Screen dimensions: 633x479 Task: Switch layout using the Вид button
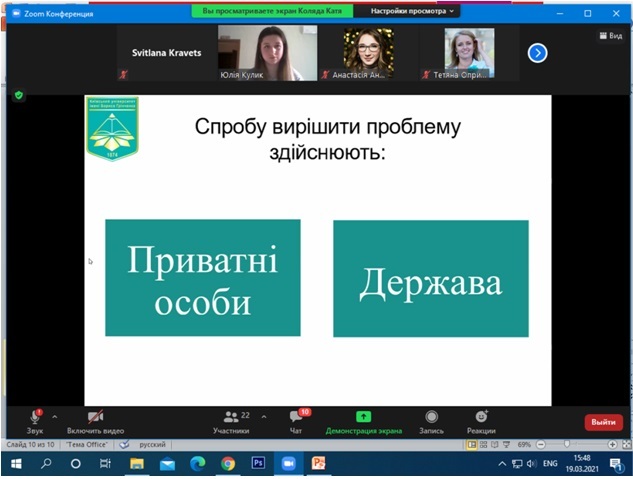[x=610, y=35]
